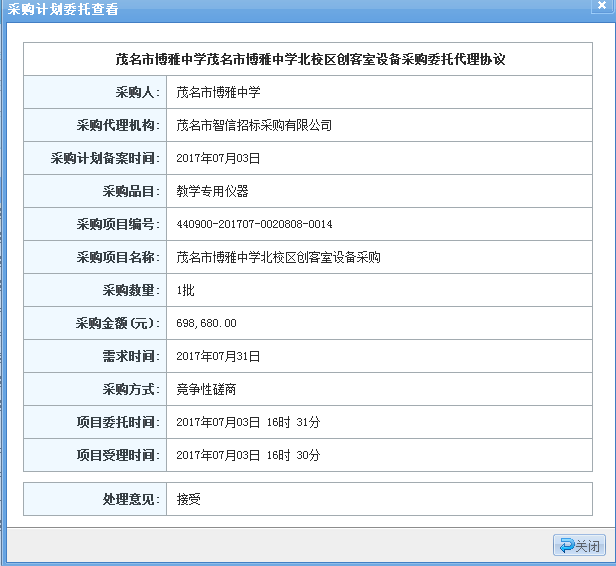Click the 采购计划委托查看 dialog title
Screen dimensions: 616x566
(63, 9)
